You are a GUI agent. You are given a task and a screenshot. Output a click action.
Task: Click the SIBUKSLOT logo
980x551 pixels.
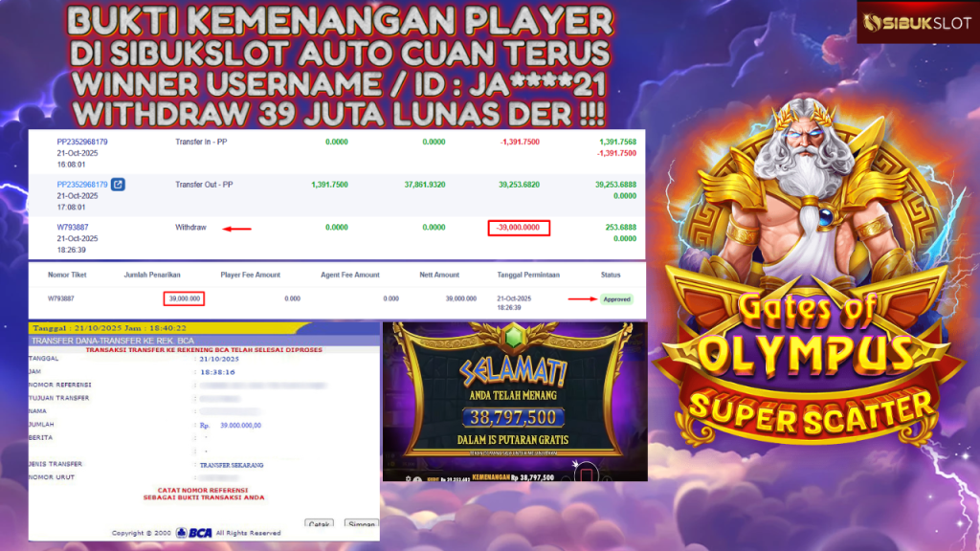point(918,23)
